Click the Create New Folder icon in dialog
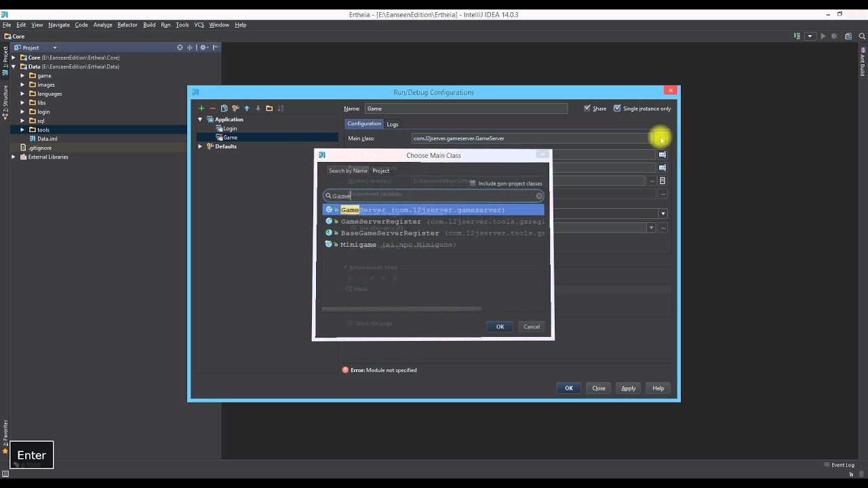 [269, 108]
